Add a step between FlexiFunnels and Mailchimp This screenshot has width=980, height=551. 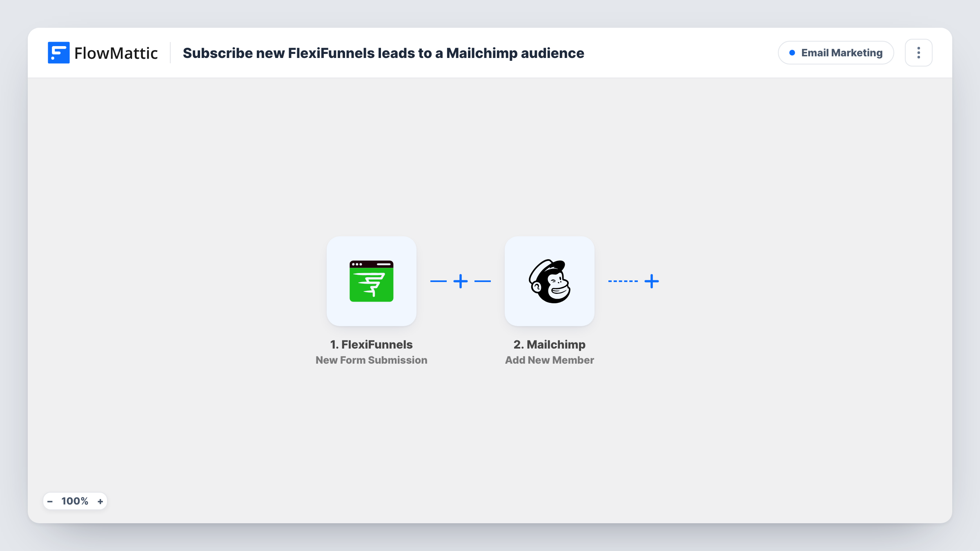(461, 281)
